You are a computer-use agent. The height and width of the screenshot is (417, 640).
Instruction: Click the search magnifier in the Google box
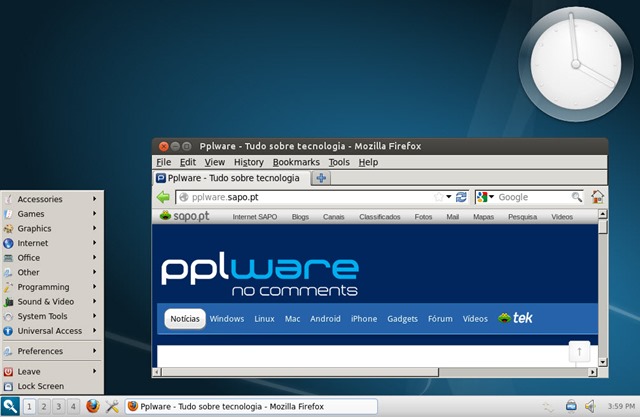tap(576, 197)
